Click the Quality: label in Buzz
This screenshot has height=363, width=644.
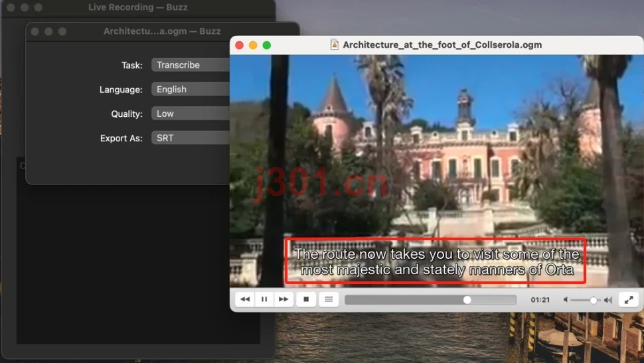point(127,113)
